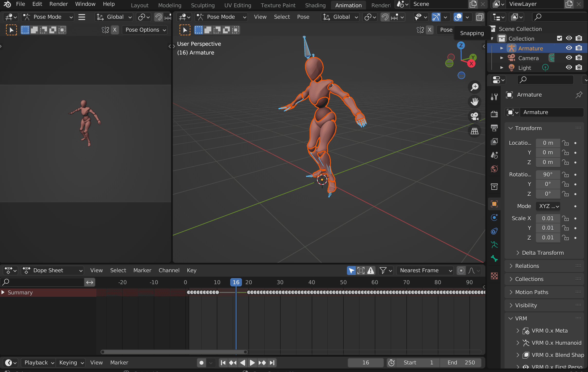Jump to last frame of timeline
The height and width of the screenshot is (372, 588).
tap(272, 363)
